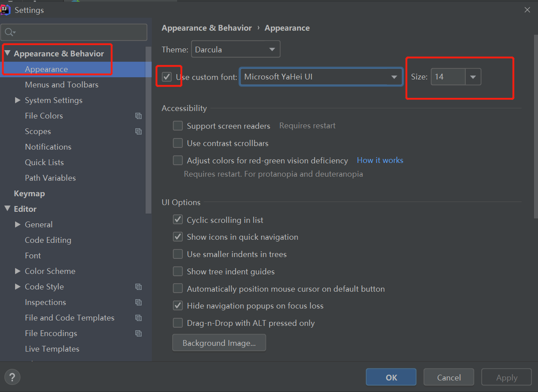The image size is (538, 392).
Task: Click the project-level icon beside File and Code Templates
Action: pos(138,318)
